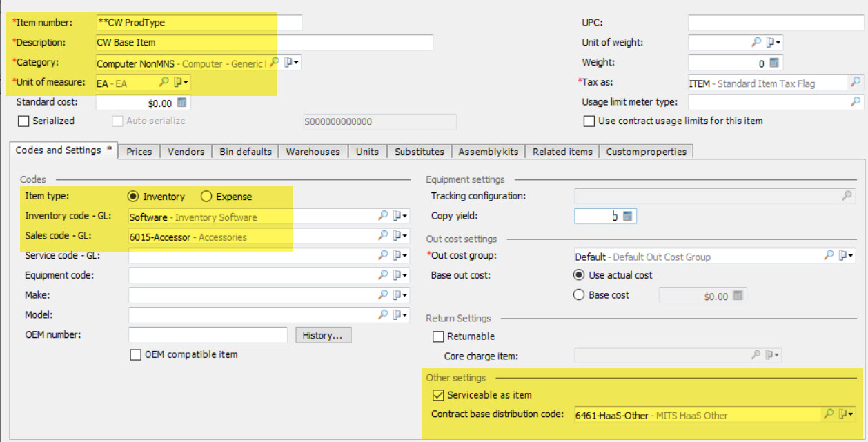Open the Related items tab
868x442 pixels.
[562, 152]
